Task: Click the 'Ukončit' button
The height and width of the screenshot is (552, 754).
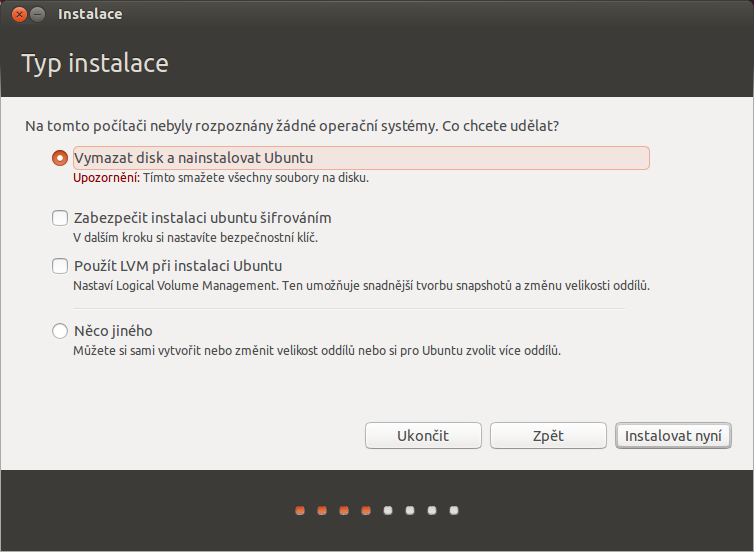Action: [423, 436]
